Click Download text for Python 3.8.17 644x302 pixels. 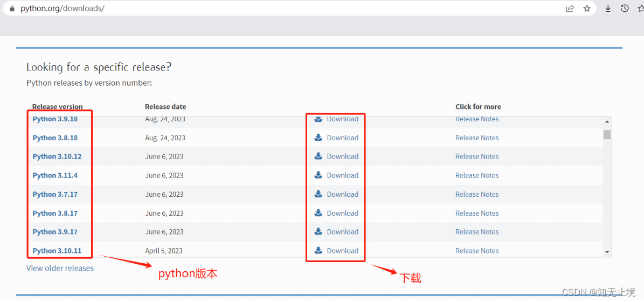[343, 213]
